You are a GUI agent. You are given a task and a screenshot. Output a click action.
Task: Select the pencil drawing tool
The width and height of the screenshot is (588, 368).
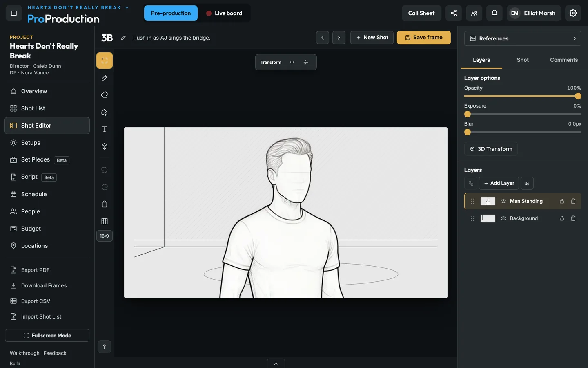pos(105,78)
